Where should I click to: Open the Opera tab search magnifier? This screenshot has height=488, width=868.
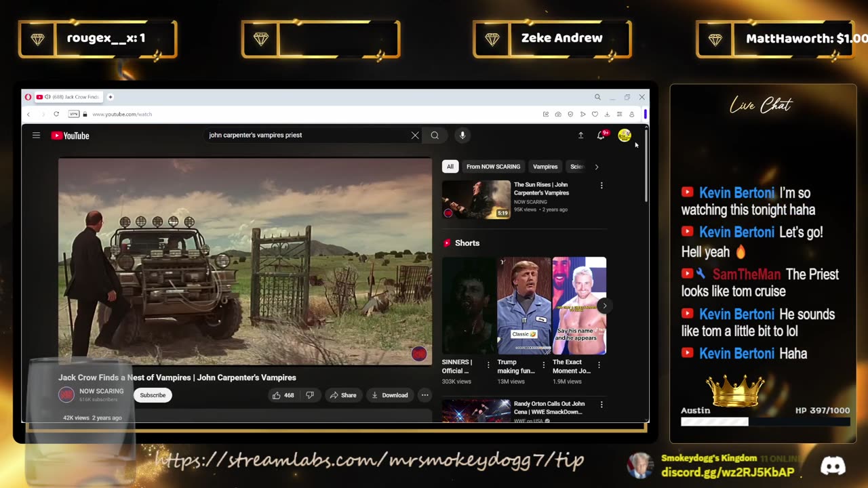597,97
